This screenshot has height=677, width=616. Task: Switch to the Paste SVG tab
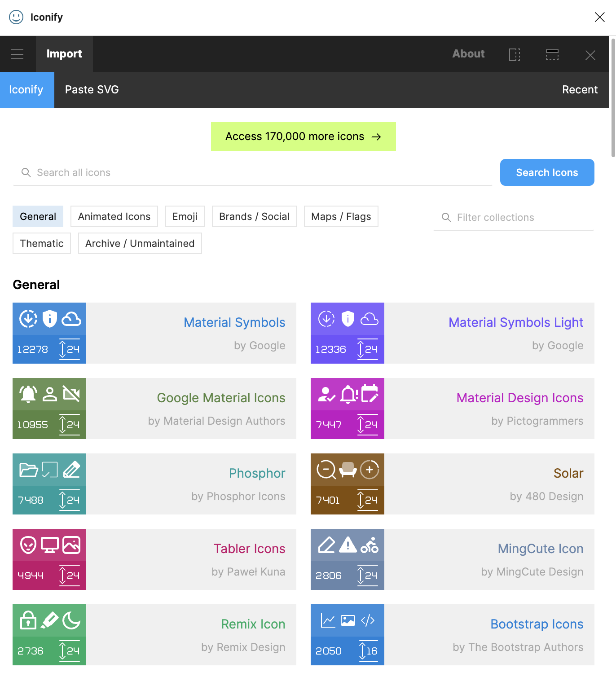tap(92, 90)
